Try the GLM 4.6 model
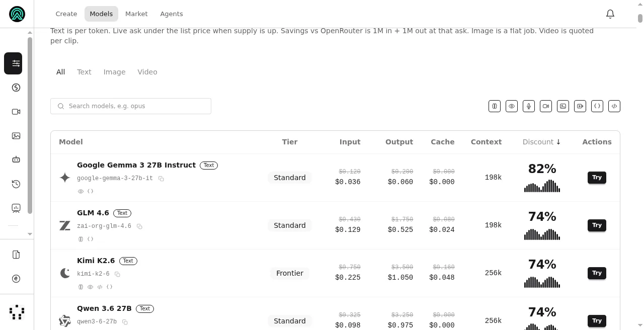644x330 pixels. click(597, 225)
